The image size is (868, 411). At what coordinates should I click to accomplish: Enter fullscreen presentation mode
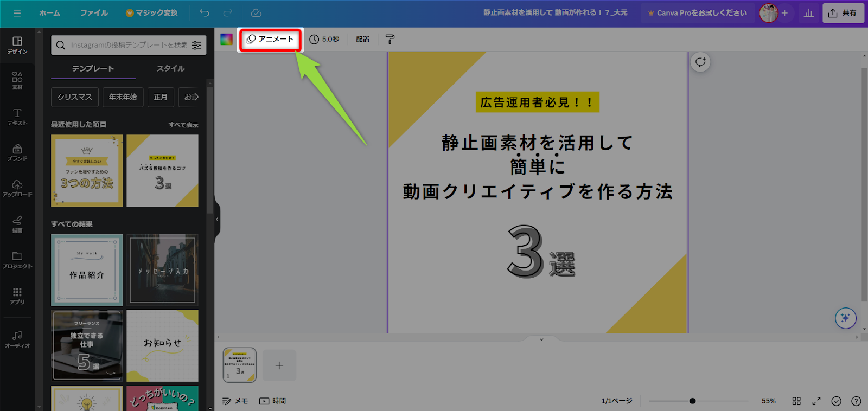pyautogui.click(x=816, y=401)
